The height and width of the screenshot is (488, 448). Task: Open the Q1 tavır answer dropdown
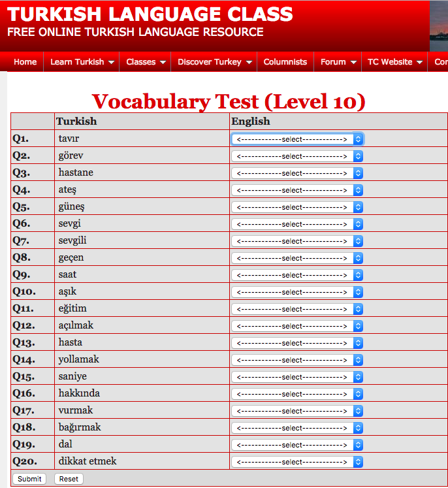point(297,139)
